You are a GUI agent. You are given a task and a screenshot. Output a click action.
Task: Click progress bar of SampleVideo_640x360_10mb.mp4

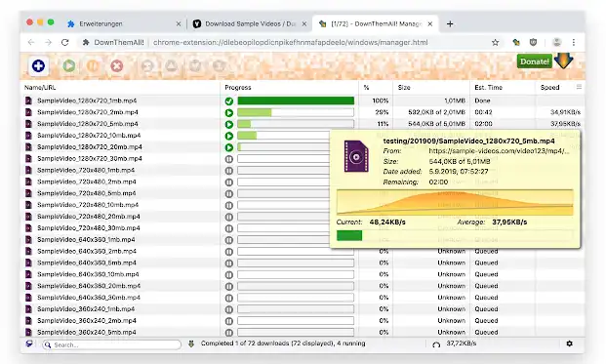(x=296, y=275)
